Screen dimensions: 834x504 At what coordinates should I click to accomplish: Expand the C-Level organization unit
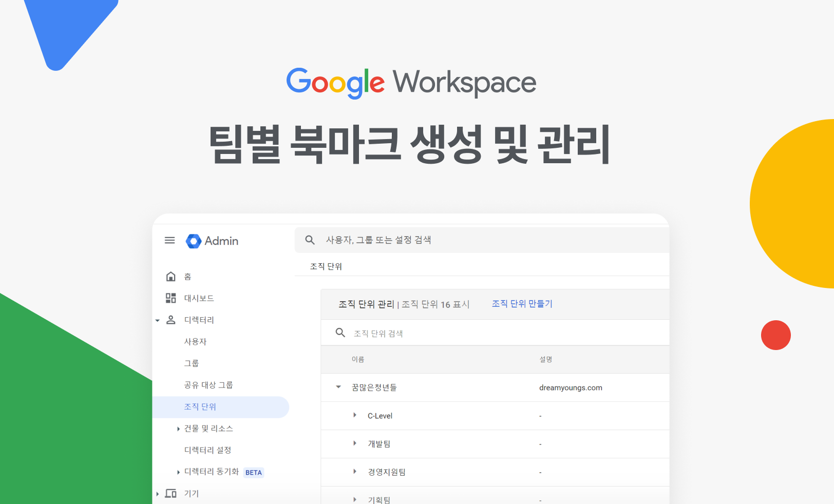click(354, 416)
